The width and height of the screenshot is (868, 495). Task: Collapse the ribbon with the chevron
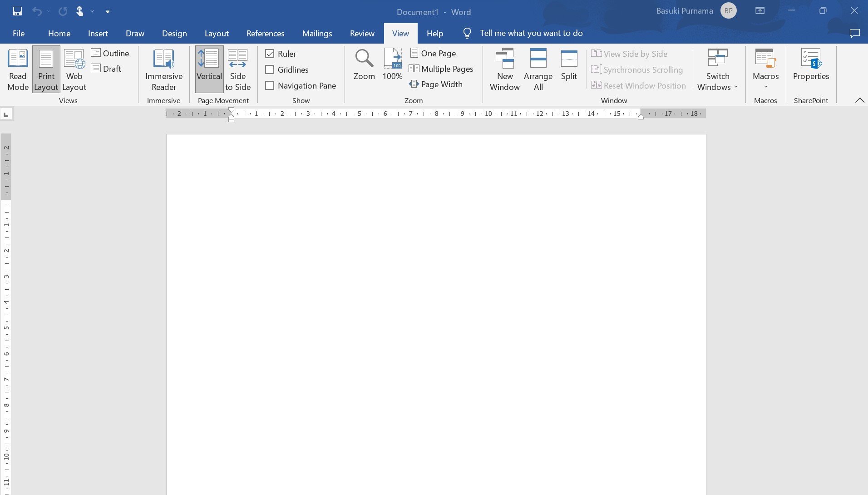pyautogui.click(x=859, y=100)
